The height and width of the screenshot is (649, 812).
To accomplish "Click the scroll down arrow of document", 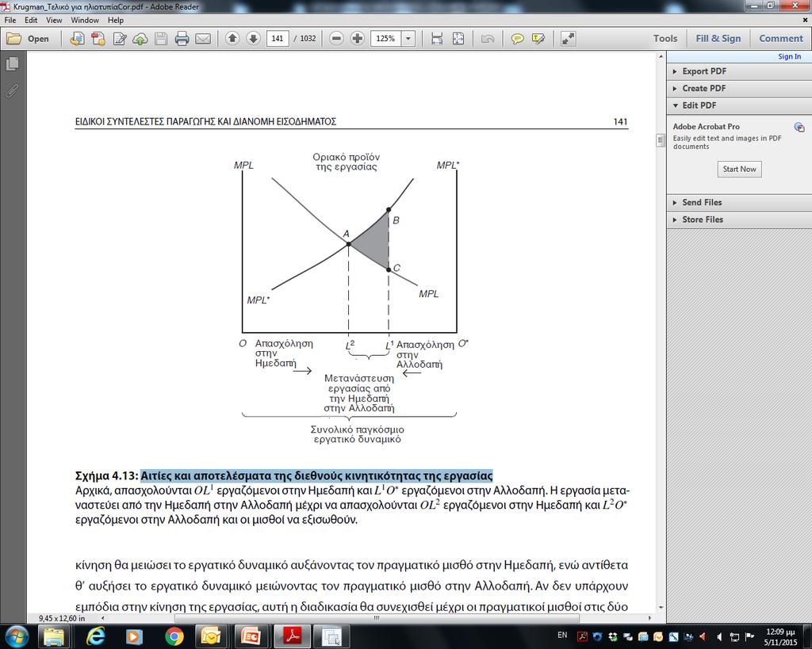I will [x=661, y=607].
